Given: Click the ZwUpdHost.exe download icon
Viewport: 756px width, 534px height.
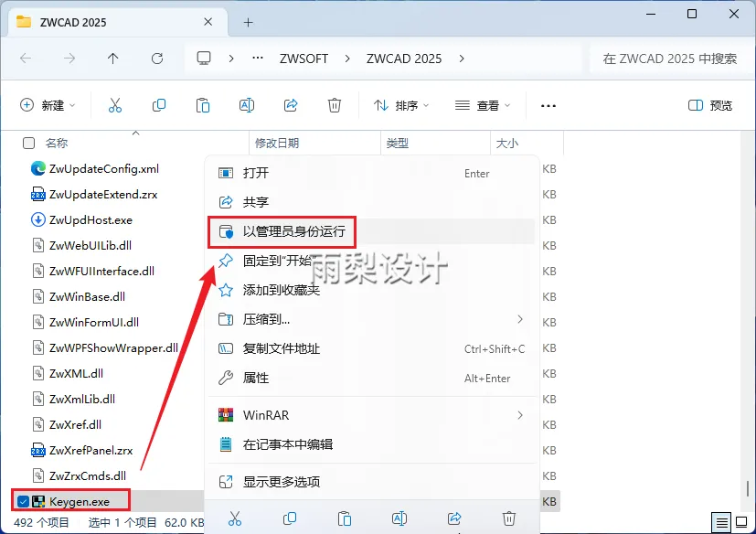Looking at the screenshot, I should click(x=38, y=220).
